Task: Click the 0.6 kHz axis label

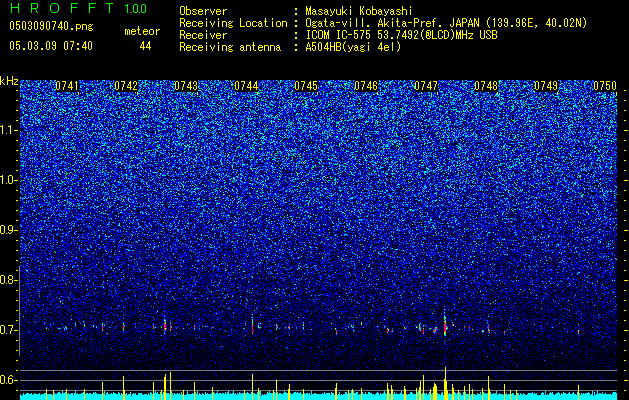Action: point(9,380)
